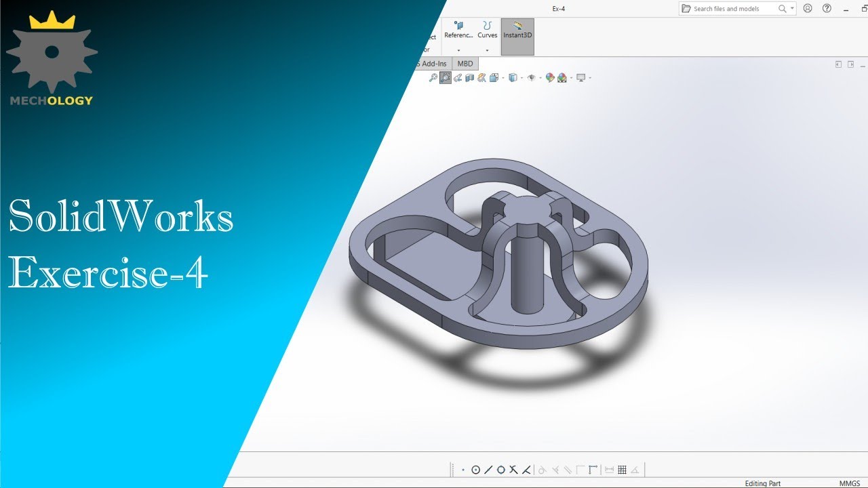868x488 pixels.
Task: Click the Curves tool icon
Action: tap(488, 25)
